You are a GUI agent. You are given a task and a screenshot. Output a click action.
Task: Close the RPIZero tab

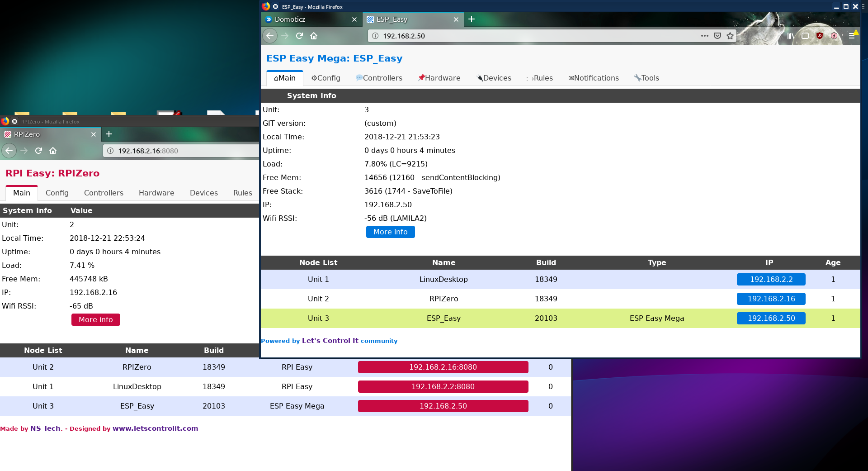94,134
